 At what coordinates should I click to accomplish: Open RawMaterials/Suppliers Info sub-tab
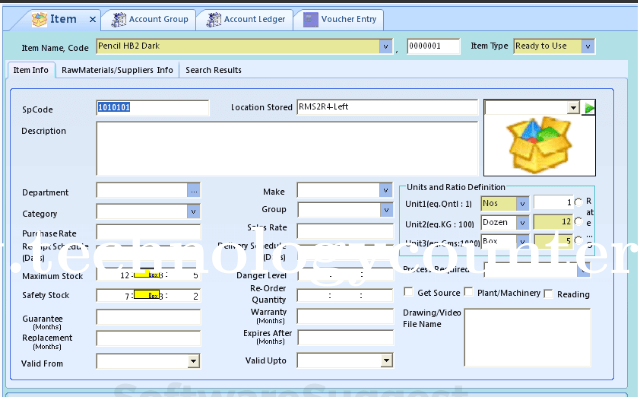pyautogui.click(x=117, y=70)
